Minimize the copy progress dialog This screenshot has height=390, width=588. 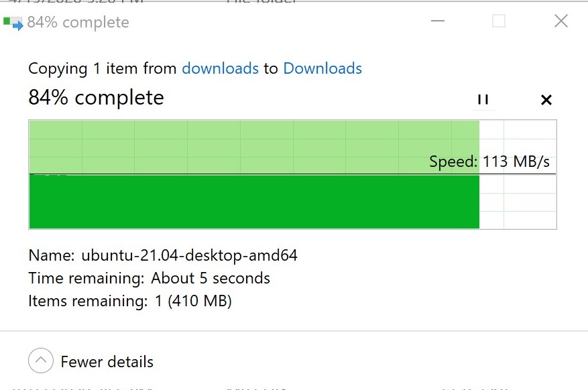click(438, 21)
